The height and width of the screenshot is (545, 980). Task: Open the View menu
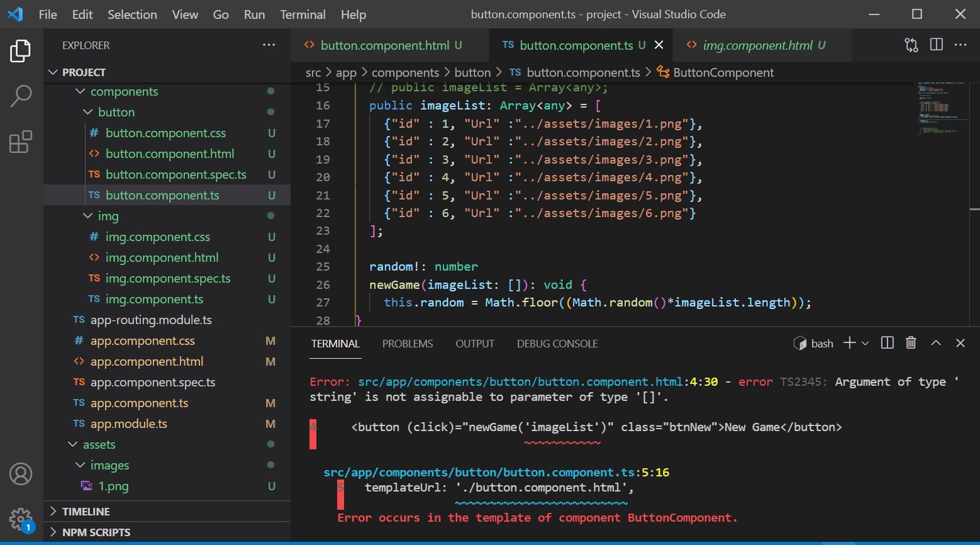click(x=185, y=14)
